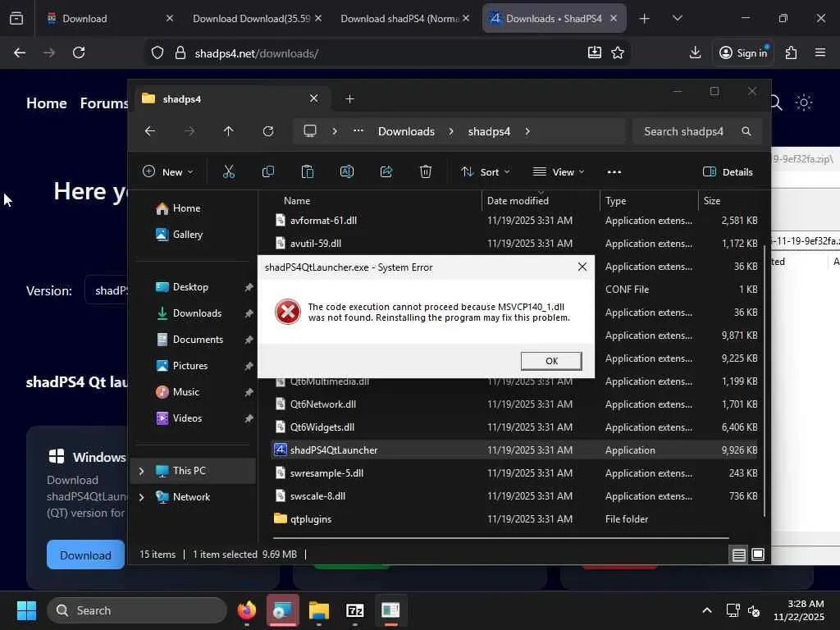840x630 pixels.
Task: Expand hidden breadcrumb path ellipsis
Action: 358,131
